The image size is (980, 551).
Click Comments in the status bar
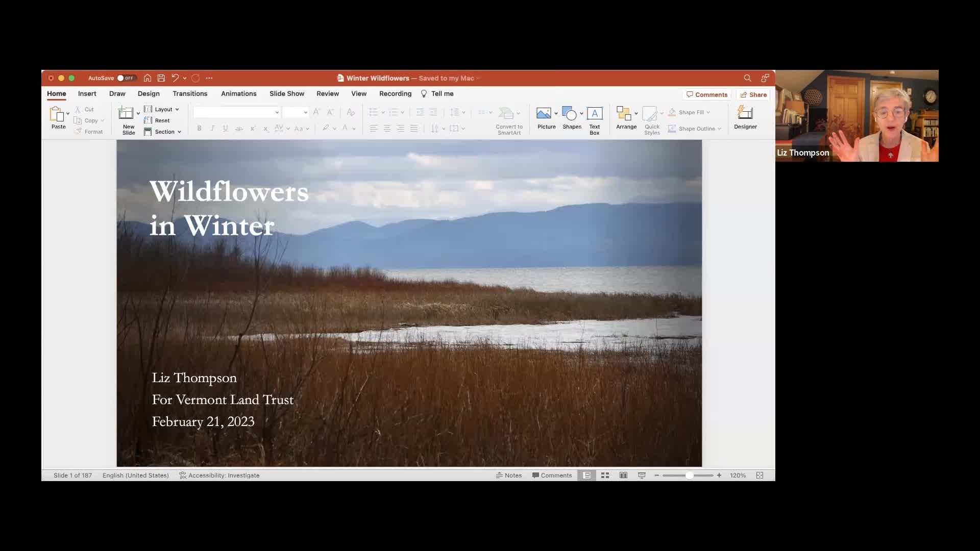pyautogui.click(x=552, y=475)
